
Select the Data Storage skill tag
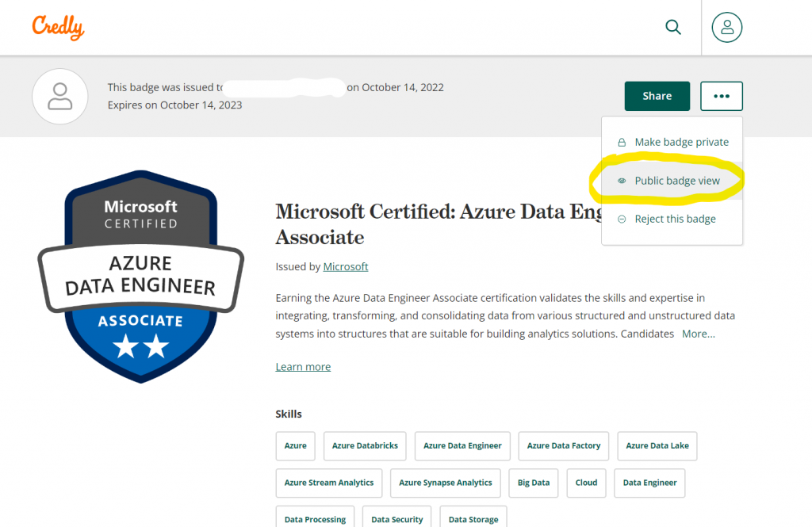tap(473, 517)
